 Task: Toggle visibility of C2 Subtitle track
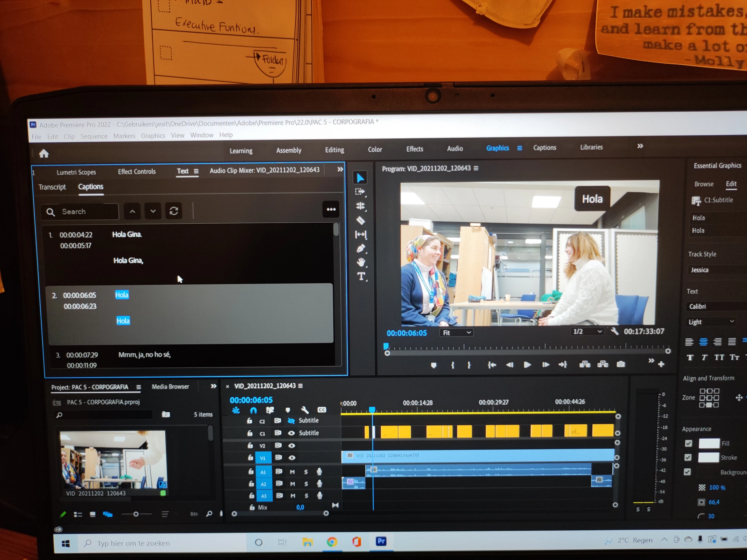point(291,421)
